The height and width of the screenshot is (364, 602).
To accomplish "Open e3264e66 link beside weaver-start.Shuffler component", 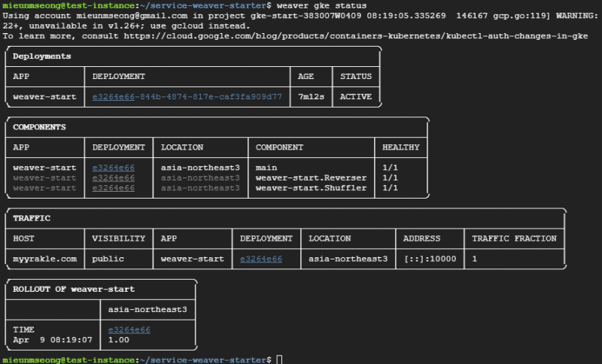I will 114,188.
